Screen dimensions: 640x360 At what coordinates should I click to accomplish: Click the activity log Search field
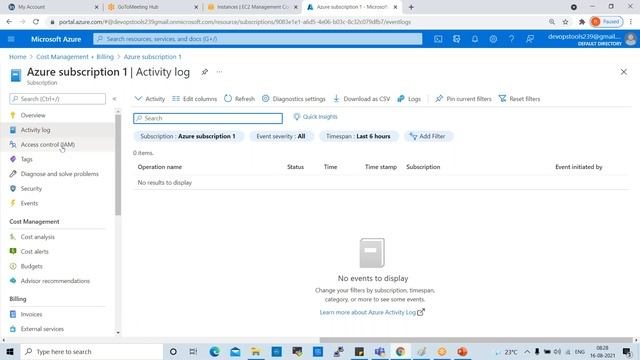[208, 118]
